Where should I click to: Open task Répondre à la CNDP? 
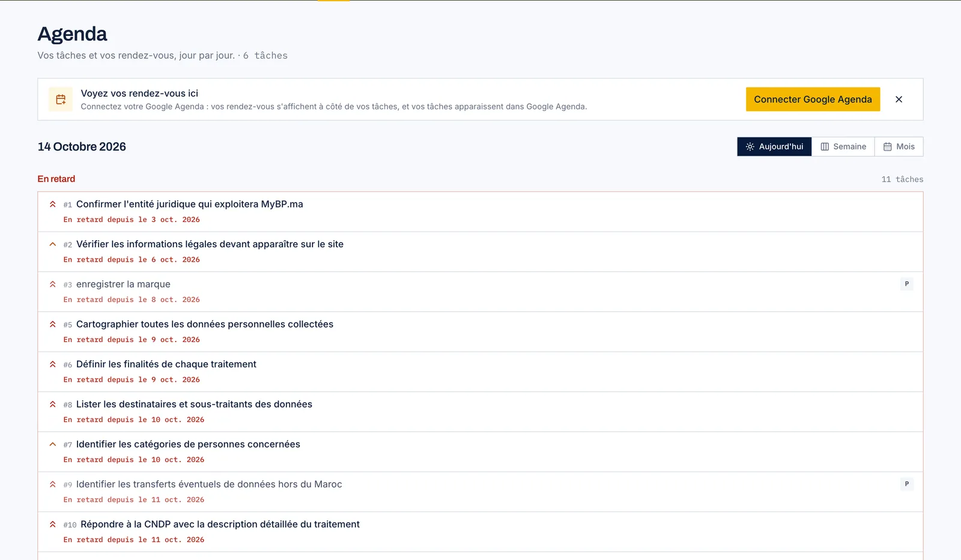[x=220, y=525]
